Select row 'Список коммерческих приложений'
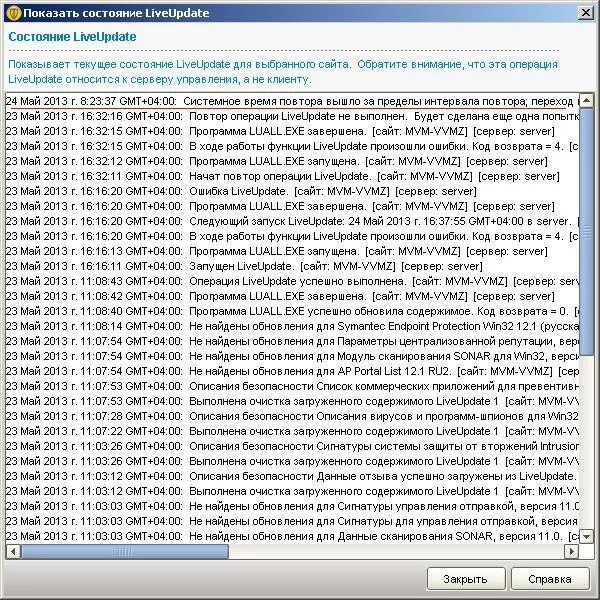Viewport: 600px width, 600px height. pyautogui.click(x=292, y=386)
